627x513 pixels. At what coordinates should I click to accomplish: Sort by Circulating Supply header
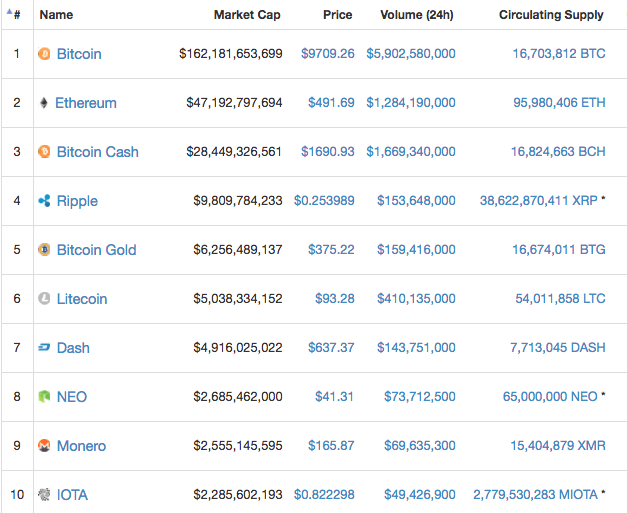pyautogui.click(x=551, y=15)
